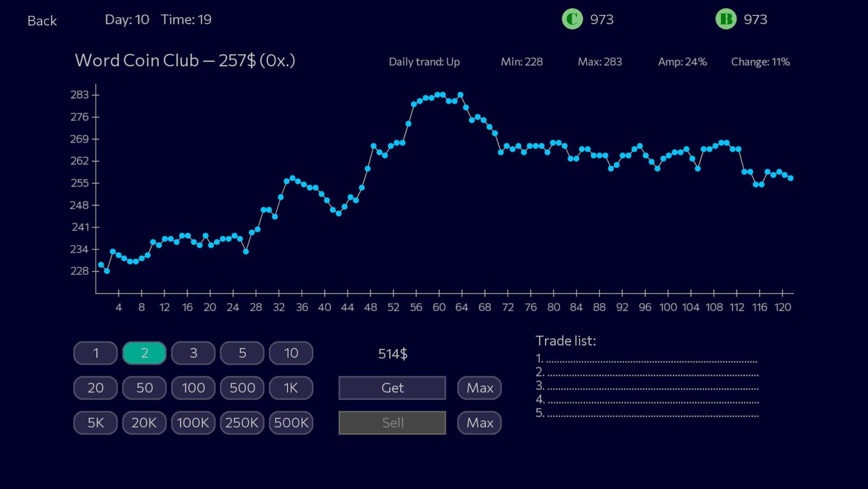
Task: Click Max next to Get
Action: [479, 388]
